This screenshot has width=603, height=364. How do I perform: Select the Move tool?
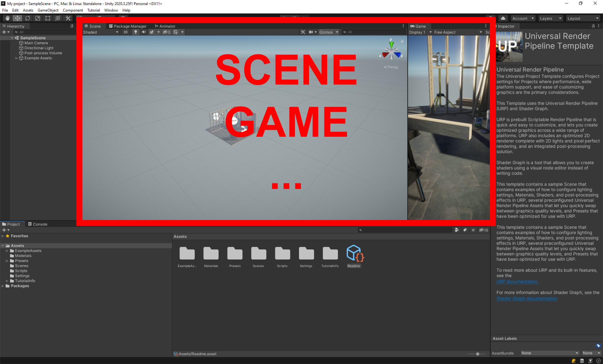[x=17, y=18]
